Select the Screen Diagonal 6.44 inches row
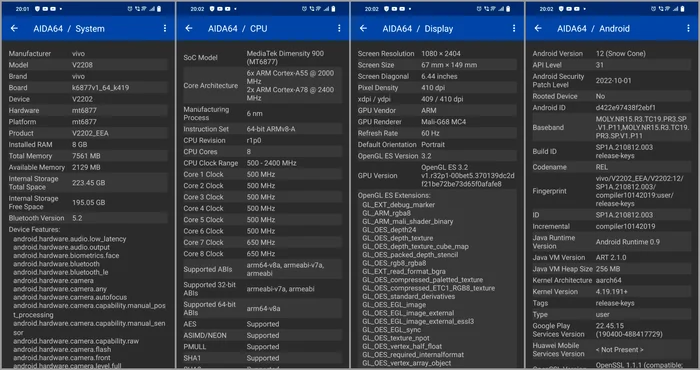 pos(437,76)
